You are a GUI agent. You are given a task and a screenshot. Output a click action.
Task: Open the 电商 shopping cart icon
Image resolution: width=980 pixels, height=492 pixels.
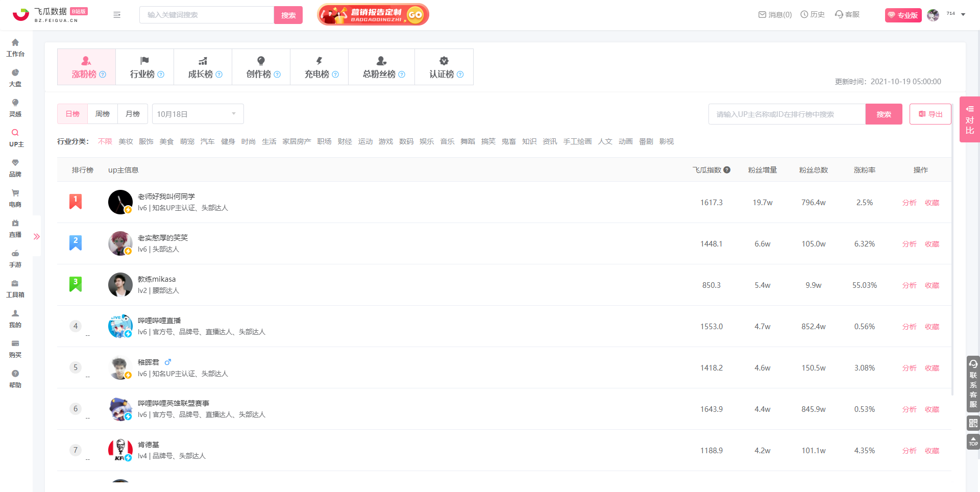15,193
